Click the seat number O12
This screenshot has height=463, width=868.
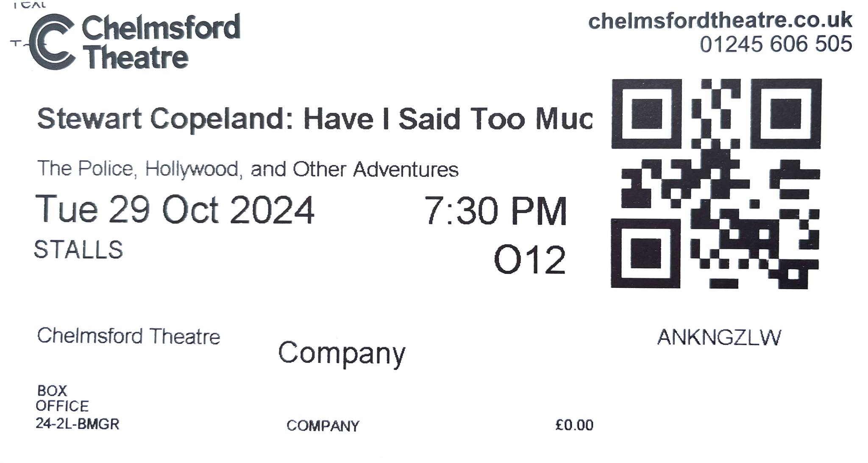(530, 259)
